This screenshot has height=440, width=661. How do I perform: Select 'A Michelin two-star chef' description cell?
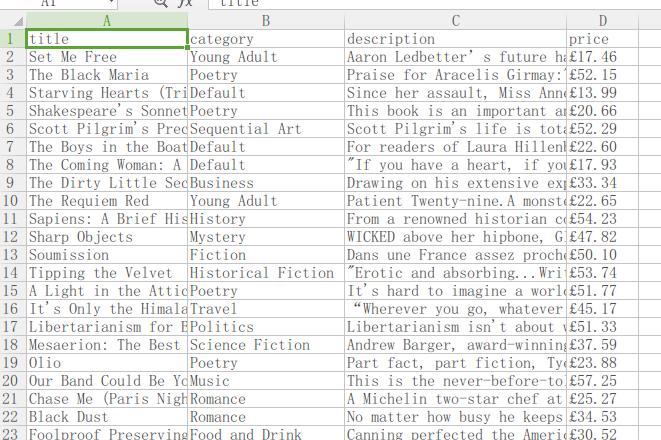click(x=455, y=399)
